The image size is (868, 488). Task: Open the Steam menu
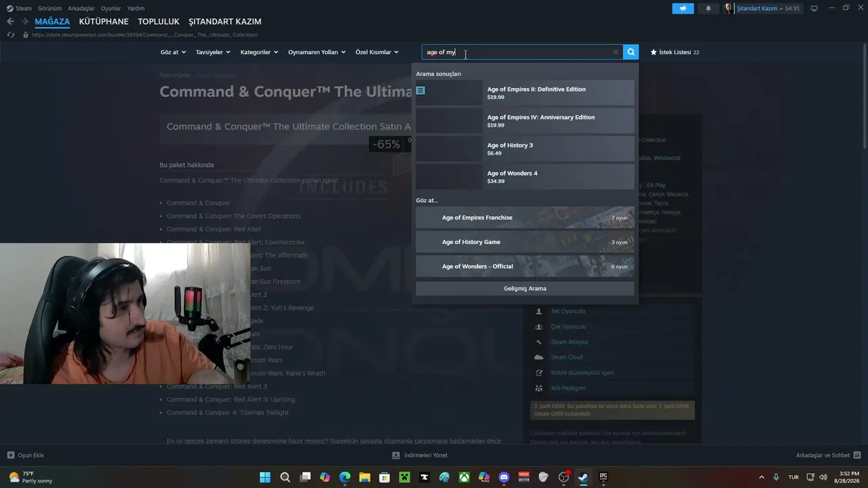(19, 8)
